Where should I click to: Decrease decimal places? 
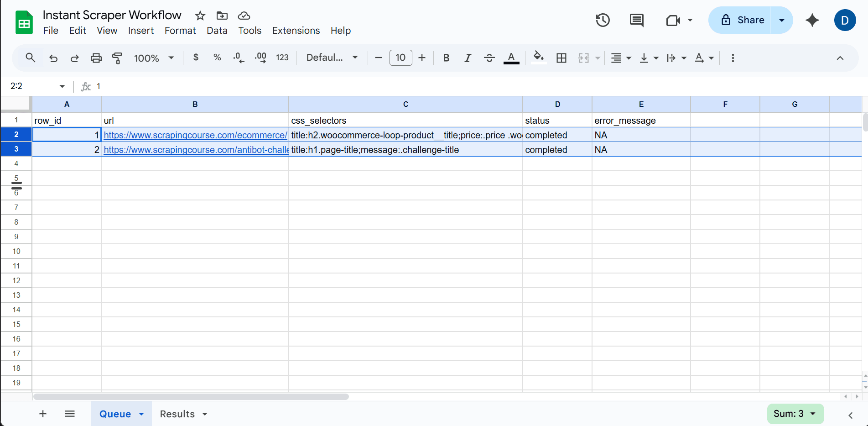[x=239, y=58]
